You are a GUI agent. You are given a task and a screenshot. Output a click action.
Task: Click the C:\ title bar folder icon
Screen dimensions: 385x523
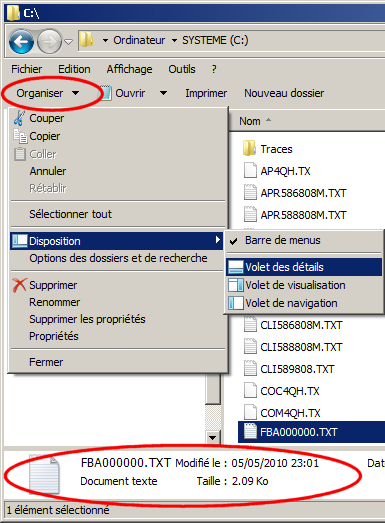(13, 13)
